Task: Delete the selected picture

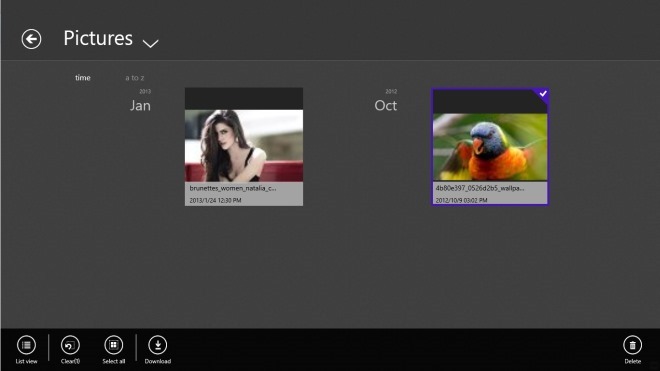Action: tap(633, 345)
